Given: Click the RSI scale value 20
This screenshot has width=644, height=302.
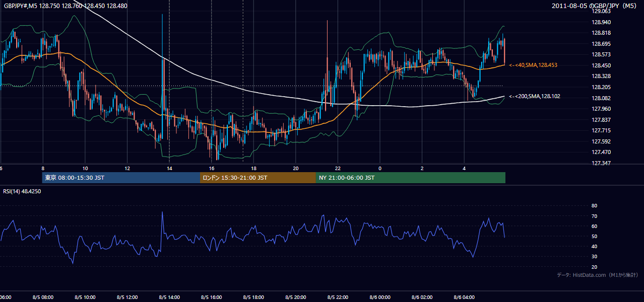Looking at the screenshot, I should click(594, 267).
